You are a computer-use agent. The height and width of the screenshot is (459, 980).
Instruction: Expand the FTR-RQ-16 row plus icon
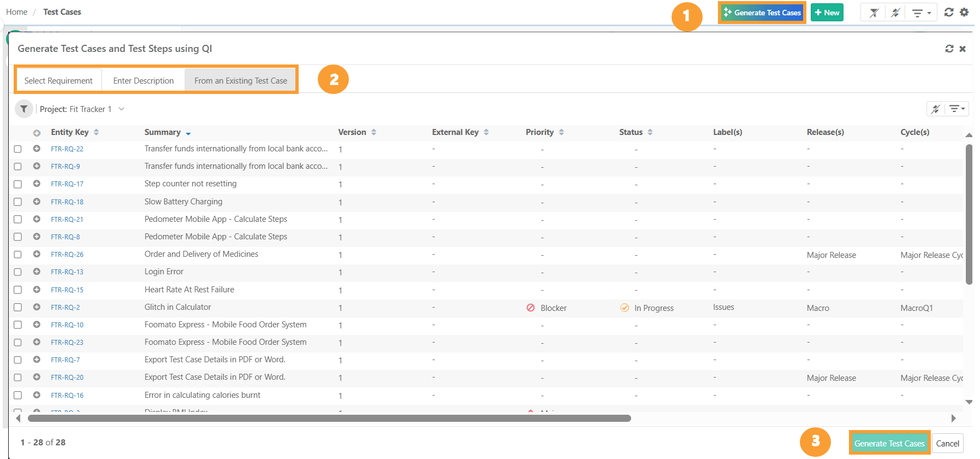[x=37, y=395]
